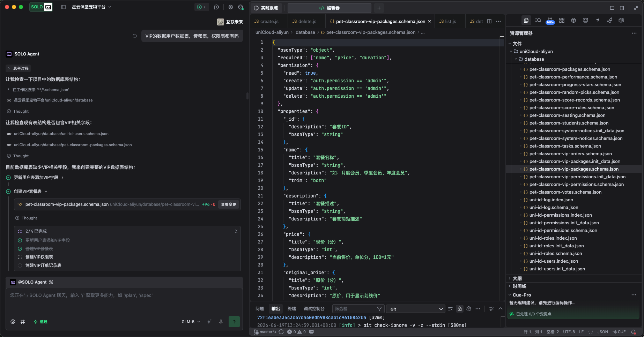
Task: Open source control icon with 10K+ badge
Action: [550, 21]
